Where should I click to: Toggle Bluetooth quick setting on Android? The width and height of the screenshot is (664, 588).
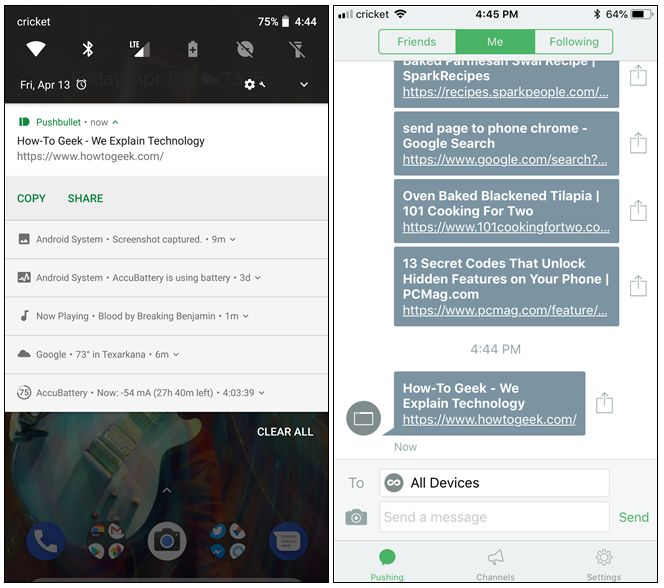coord(88,49)
